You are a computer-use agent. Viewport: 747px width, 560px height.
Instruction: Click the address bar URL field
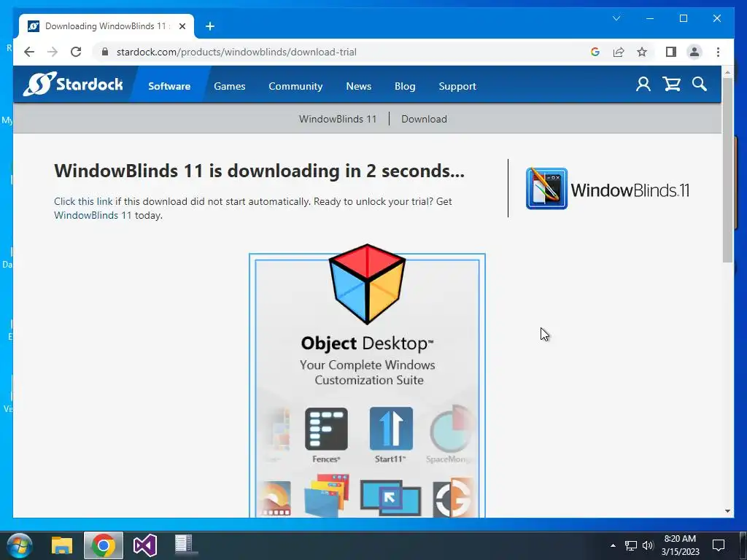pyautogui.click(x=343, y=52)
